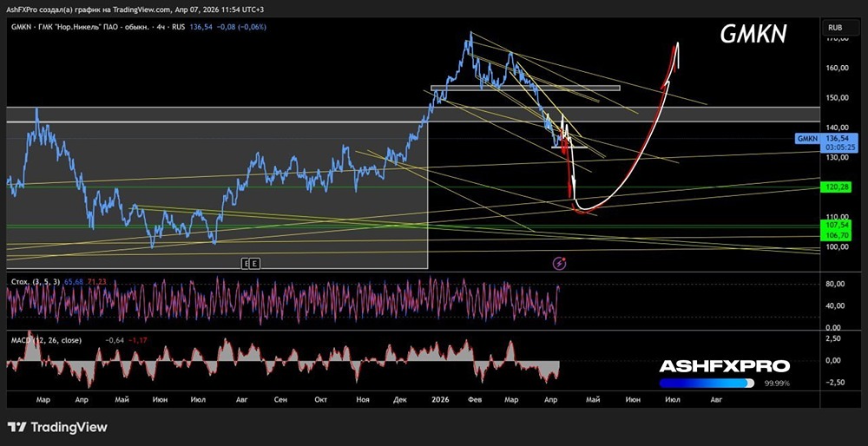Select the MACD (12, 26, close) label

(x=45, y=340)
